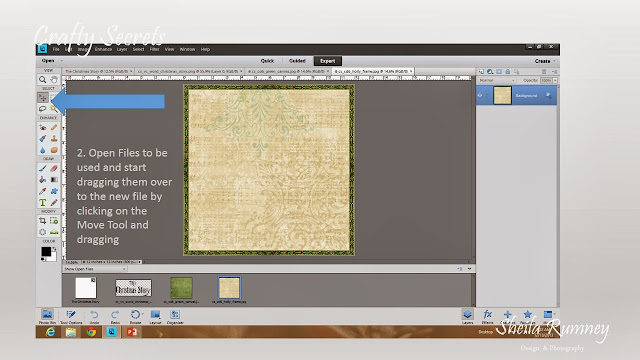Select the Crop tool
The width and height of the screenshot is (640, 360).
click(42, 221)
